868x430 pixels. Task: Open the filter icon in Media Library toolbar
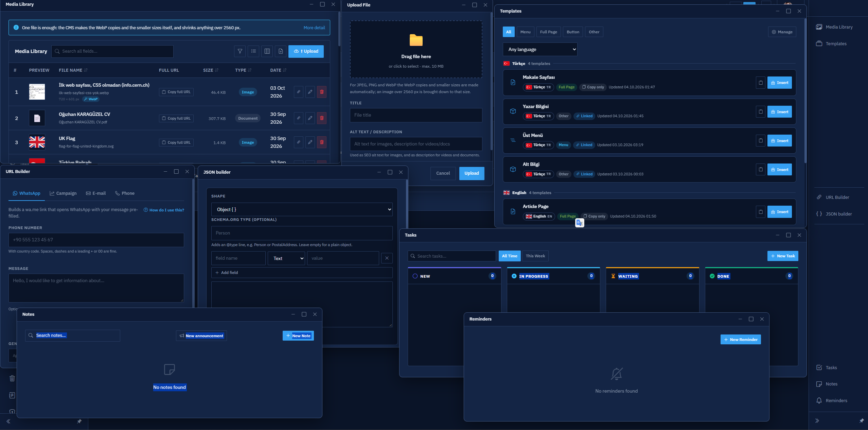tap(240, 51)
